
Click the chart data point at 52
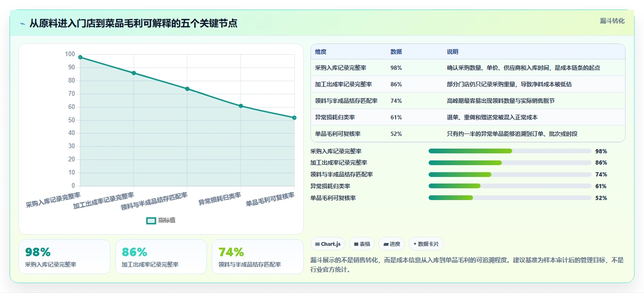[294, 117]
